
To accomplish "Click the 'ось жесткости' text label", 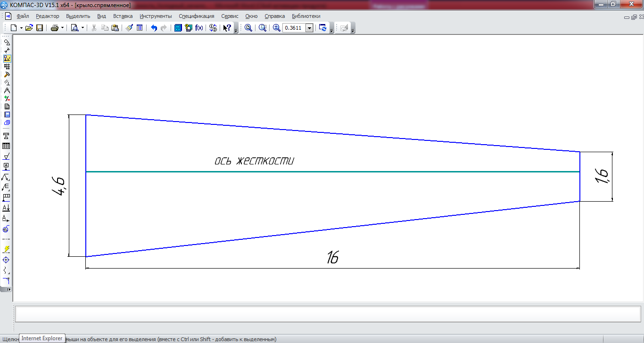I will (254, 161).
